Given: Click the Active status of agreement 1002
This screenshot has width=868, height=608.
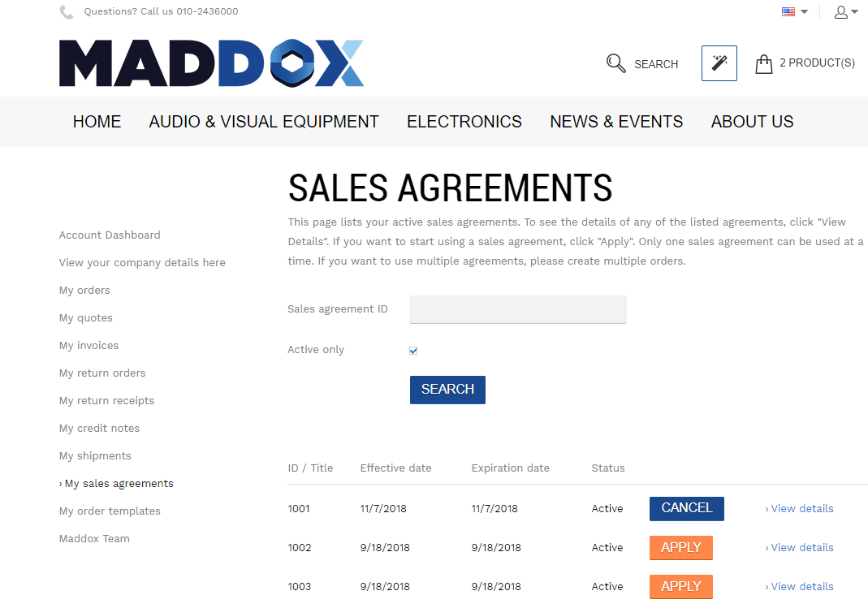Looking at the screenshot, I should point(607,548).
